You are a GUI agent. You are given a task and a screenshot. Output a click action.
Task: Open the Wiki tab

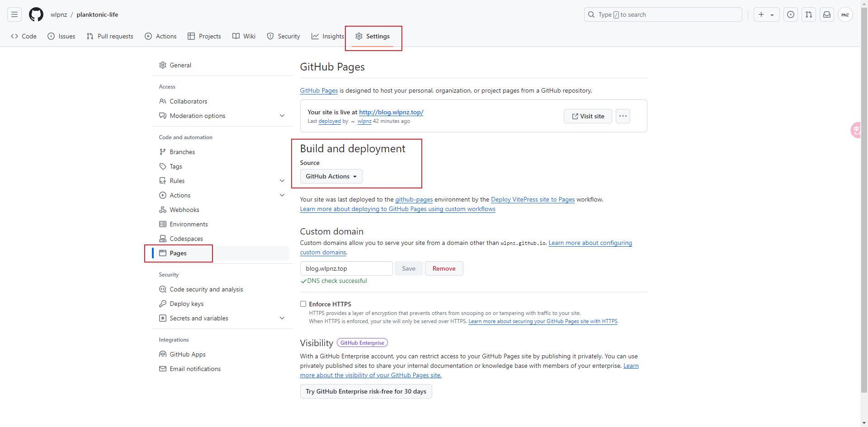[244, 36]
